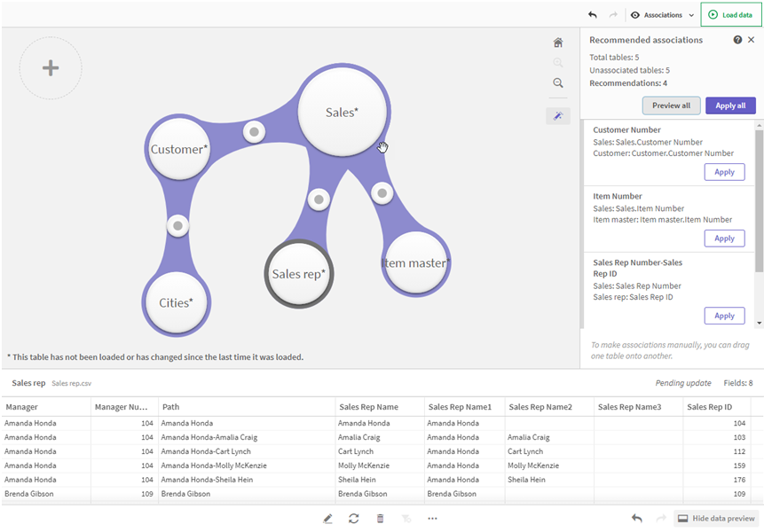Click Hide data preview button
764x532 pixels.
716,519
